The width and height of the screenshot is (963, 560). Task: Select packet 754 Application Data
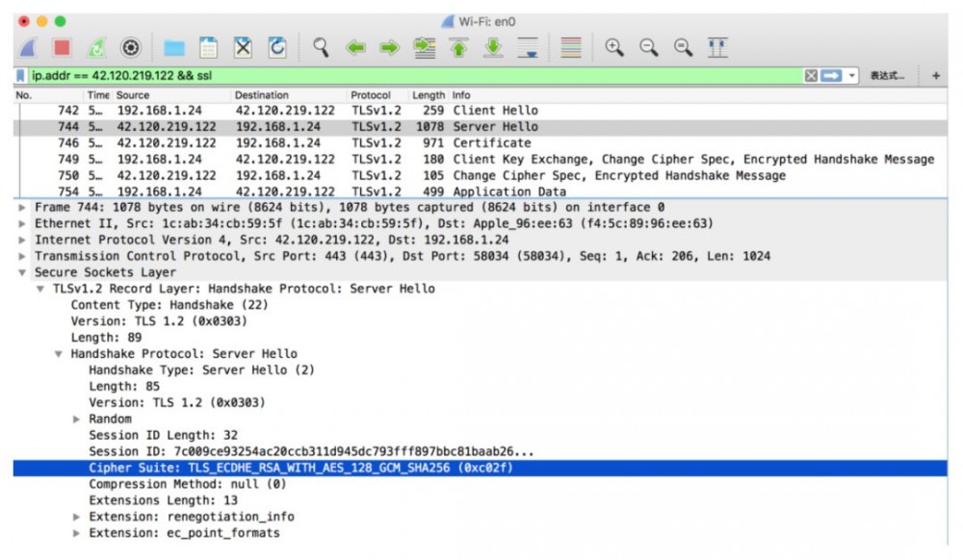click(481, 191)
